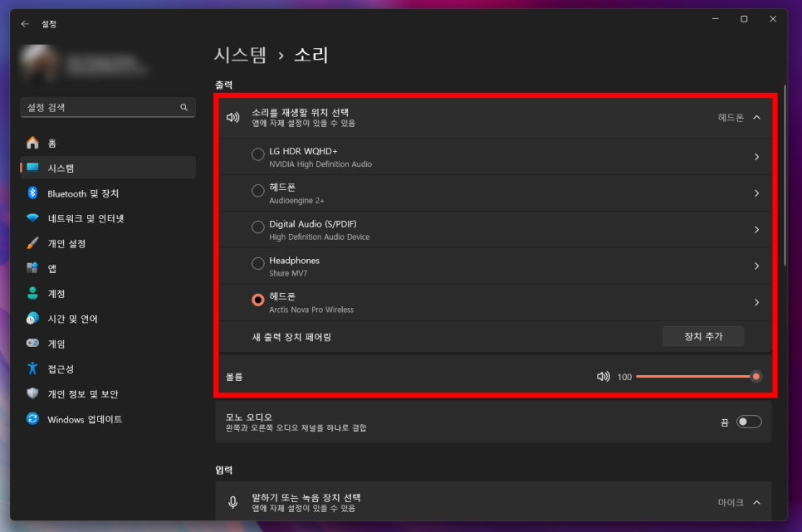The height and width of the screenshot is (532, 802).
Task: Select LG HDR WQHD+ radio button
Action: click(258, 154)
